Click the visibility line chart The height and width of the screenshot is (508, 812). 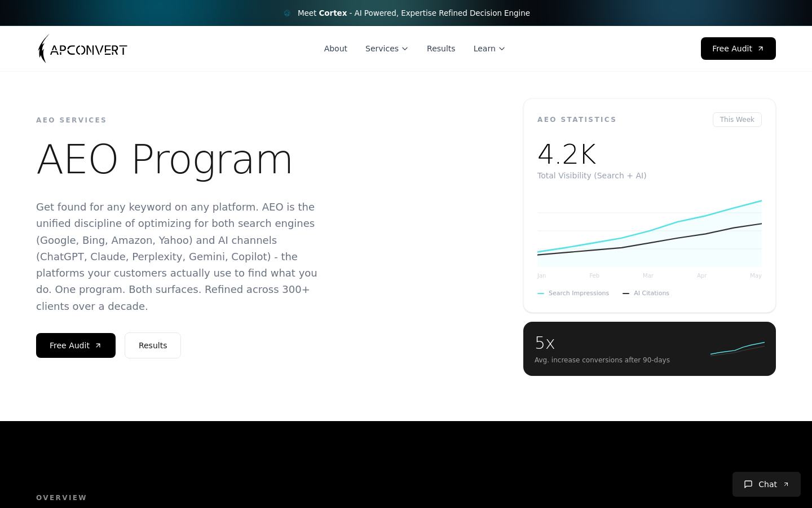[x=650, y=233]
